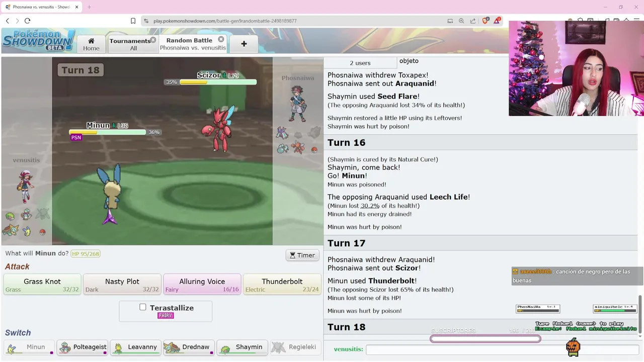Viewport: 644px width, 362px height.
Task: Open the Brave Shields lion icon
Action: pyautogui.click(x=486, y=21)
